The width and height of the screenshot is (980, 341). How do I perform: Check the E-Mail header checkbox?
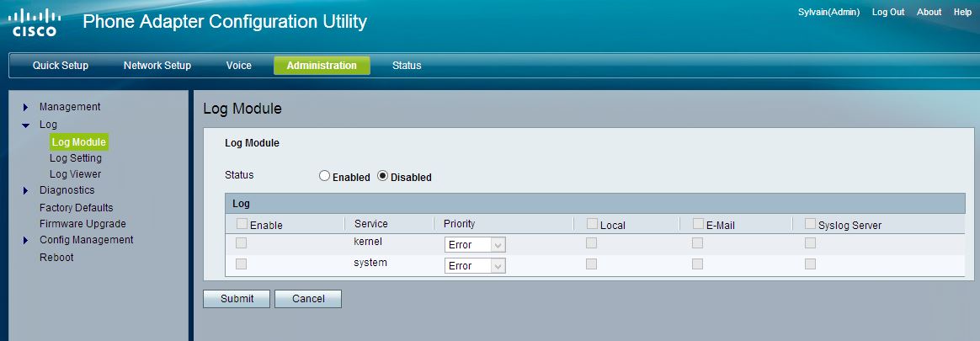(698, 224)
